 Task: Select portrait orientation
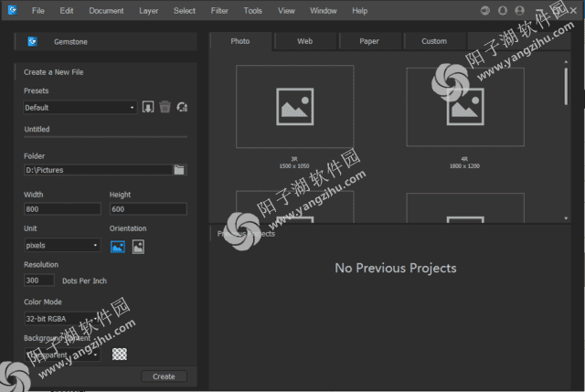pos(138,247)
